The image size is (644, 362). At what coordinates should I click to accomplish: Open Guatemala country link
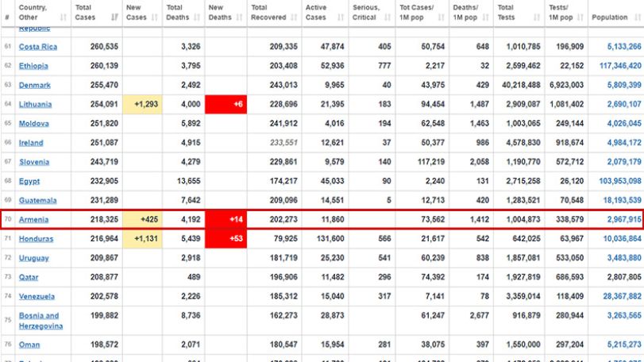(x=38, y=200)
